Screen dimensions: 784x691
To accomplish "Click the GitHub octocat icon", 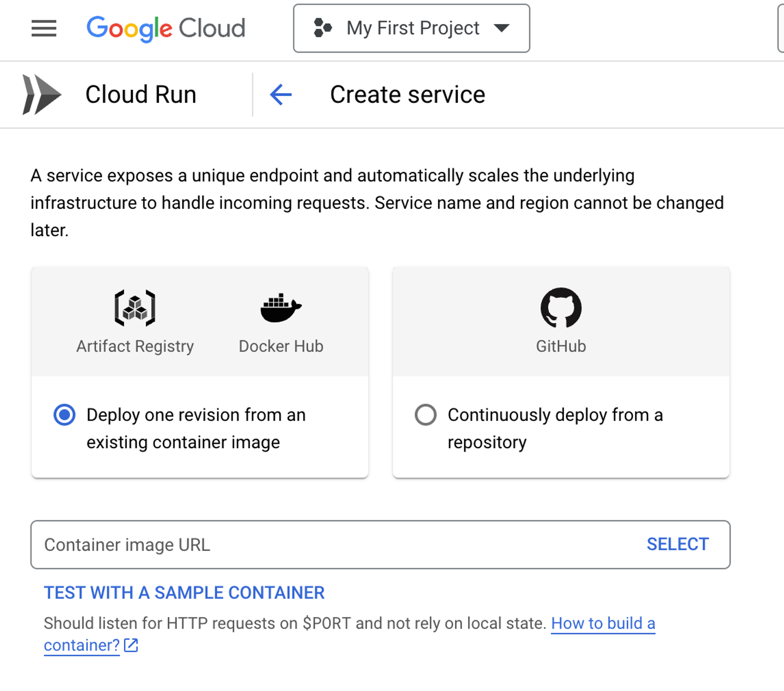I will click(x=561, y=308).
